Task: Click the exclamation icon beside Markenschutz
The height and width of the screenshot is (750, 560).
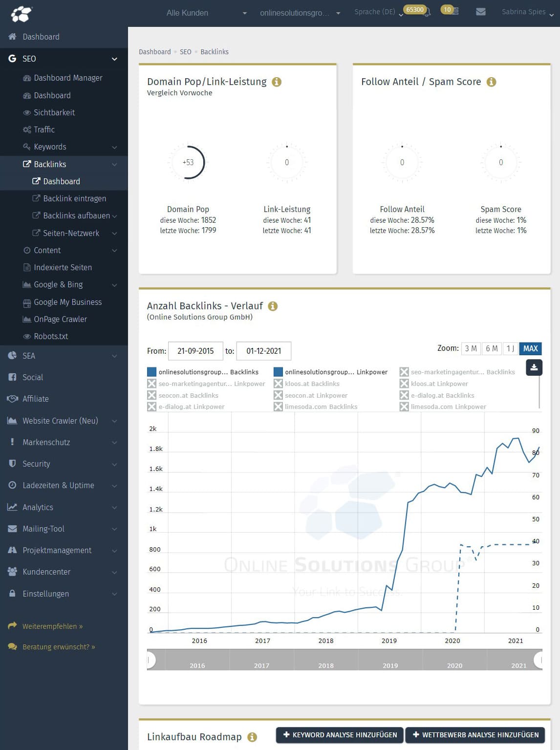Action: pos(12,442)
